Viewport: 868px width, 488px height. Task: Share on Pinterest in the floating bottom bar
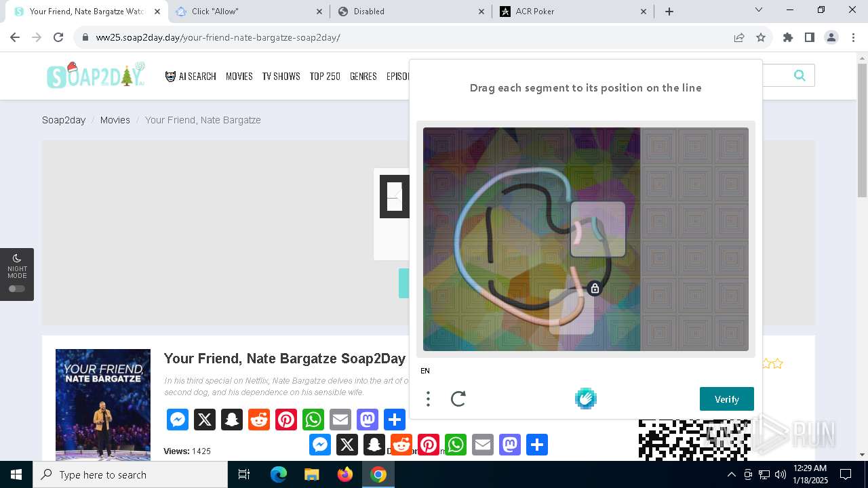point(429,445)
